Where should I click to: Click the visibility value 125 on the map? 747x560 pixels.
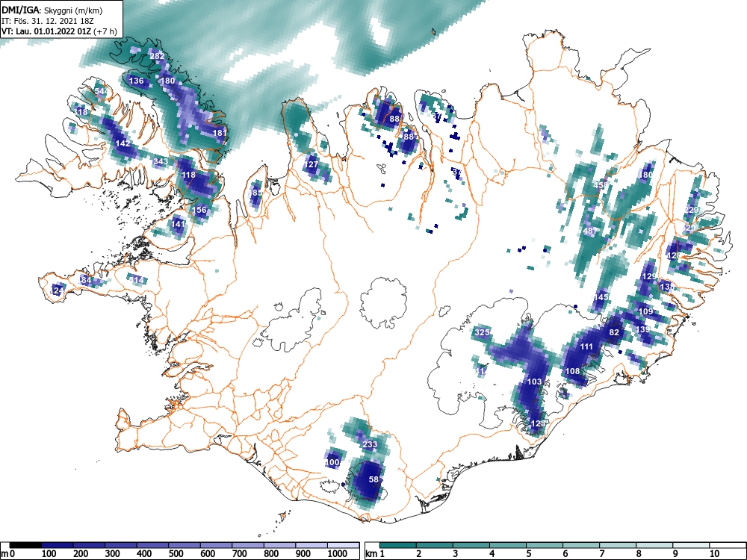pos(537,423)
